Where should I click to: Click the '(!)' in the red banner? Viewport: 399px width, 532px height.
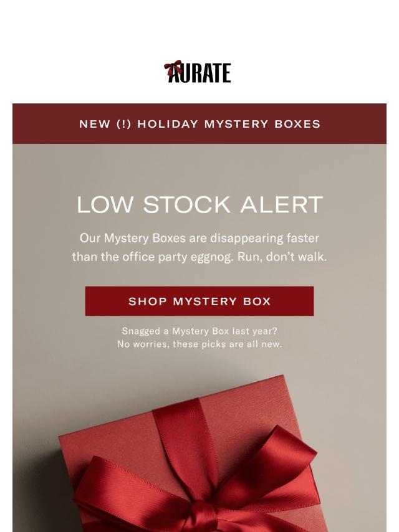click(x=123, y=124)
